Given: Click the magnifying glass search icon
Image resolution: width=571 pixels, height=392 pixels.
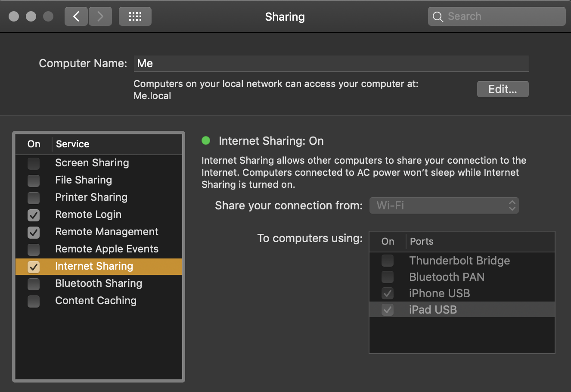Looking at the screenshot, I should tap(438, 17).
